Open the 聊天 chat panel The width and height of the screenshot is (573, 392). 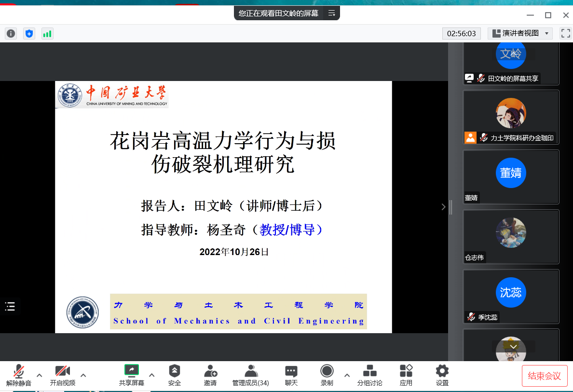click(291, 375)
